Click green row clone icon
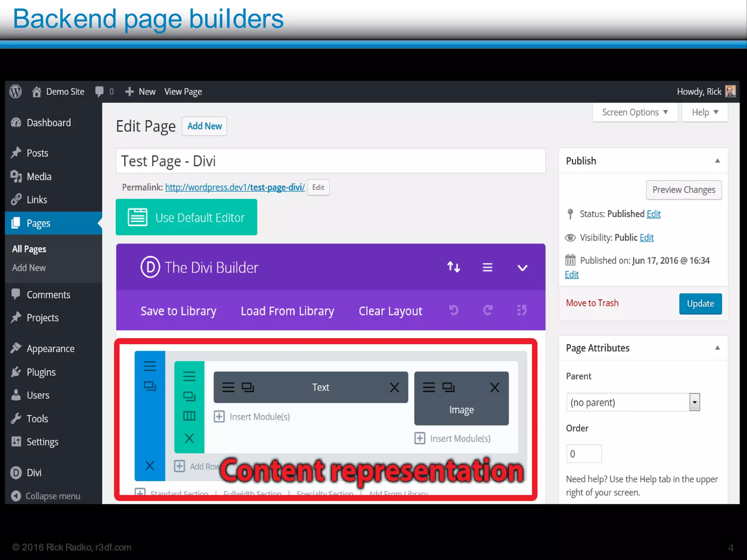 point(189,396)
